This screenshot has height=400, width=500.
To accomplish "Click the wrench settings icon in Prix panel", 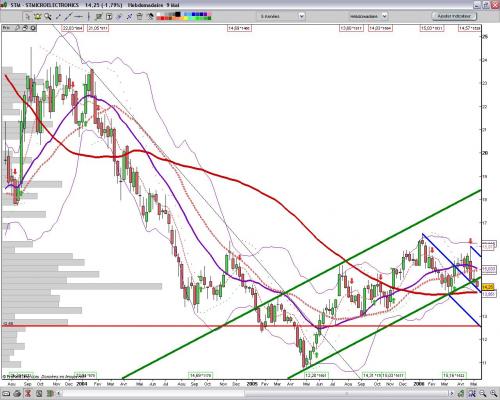I will coord(17,28).
